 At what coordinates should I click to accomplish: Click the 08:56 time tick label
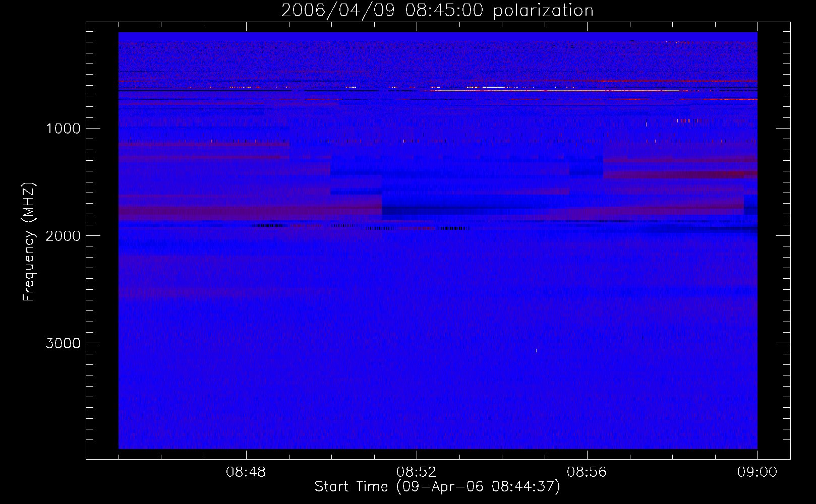point(587,472)
